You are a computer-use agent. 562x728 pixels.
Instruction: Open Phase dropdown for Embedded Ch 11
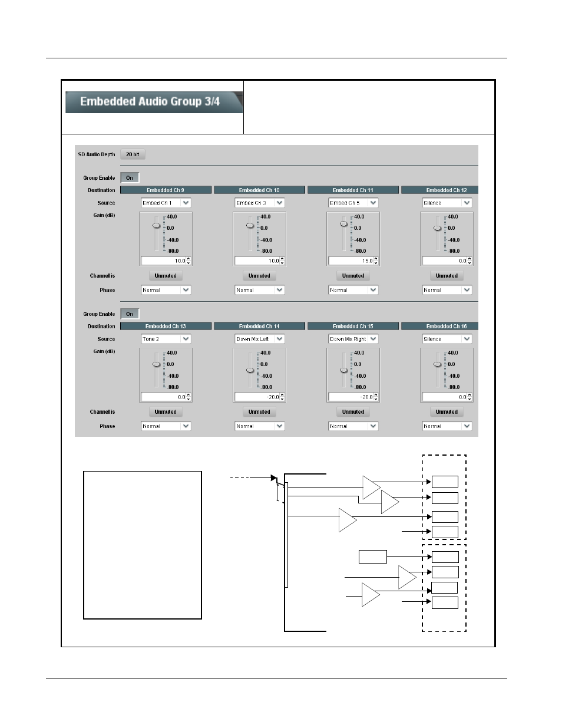tap(353, 290)
